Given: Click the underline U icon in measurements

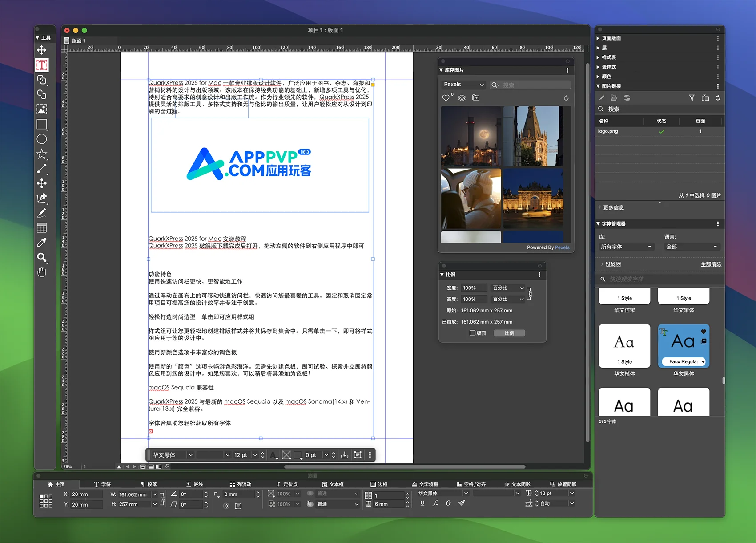Looking at the screenshot, I should coord(422,503).
